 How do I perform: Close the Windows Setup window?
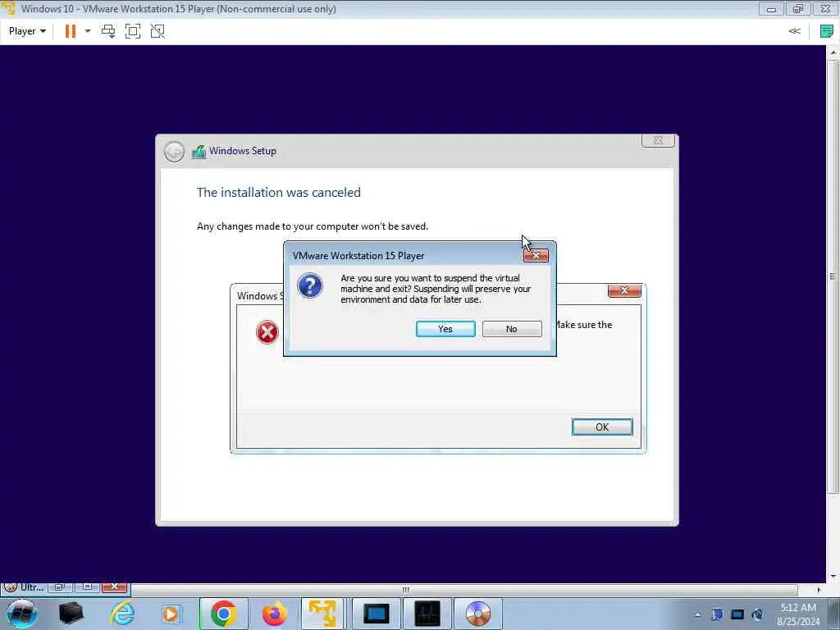tap(658, 140)
